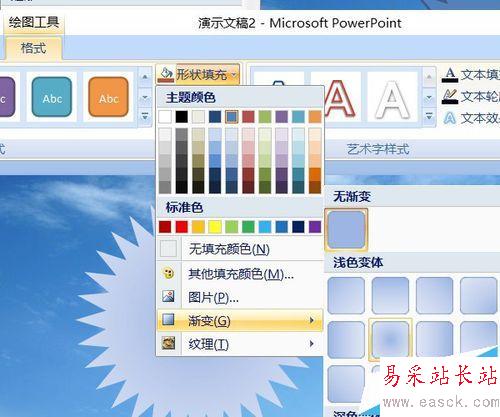
Task: Choose third gradient in second light row
Action: click(435, 340)
